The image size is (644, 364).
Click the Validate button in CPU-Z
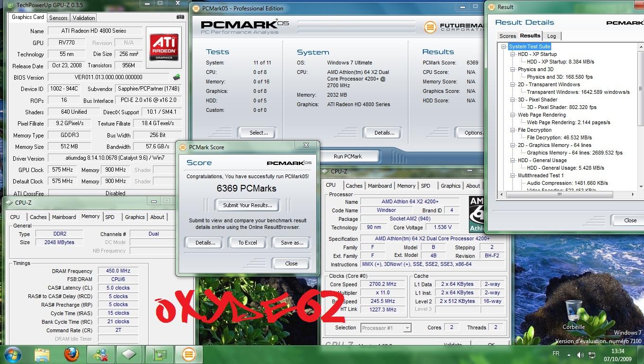(x=452, y=343)
